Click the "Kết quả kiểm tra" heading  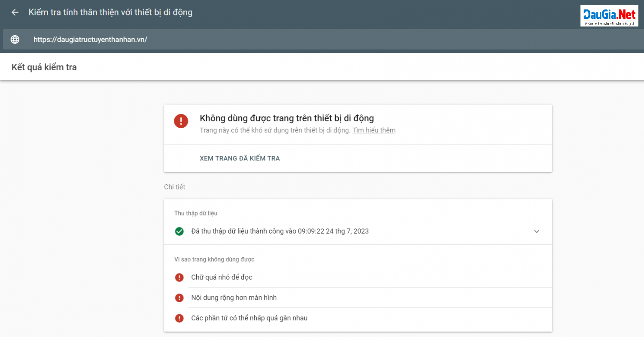44,67
